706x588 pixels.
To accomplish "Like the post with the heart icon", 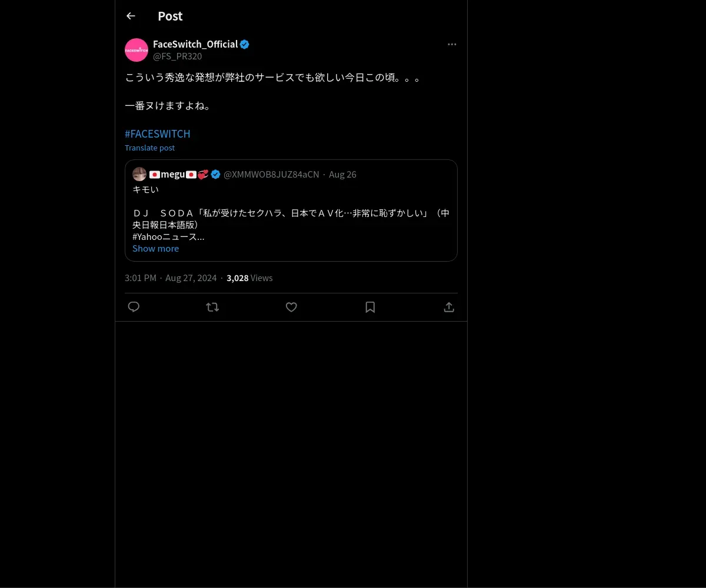I will (291, 307).
